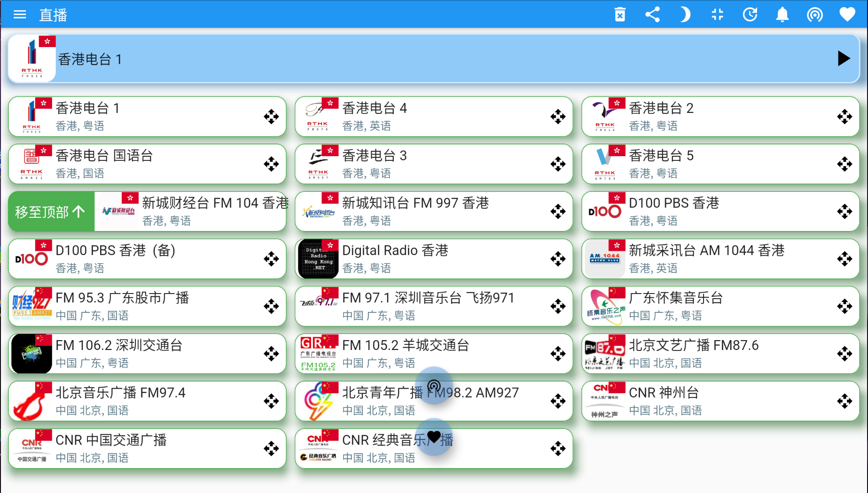This screenshot has width=868, height=493.
Task: Select station 北京文艺广播 FM87.6
Action: point(720,354)
